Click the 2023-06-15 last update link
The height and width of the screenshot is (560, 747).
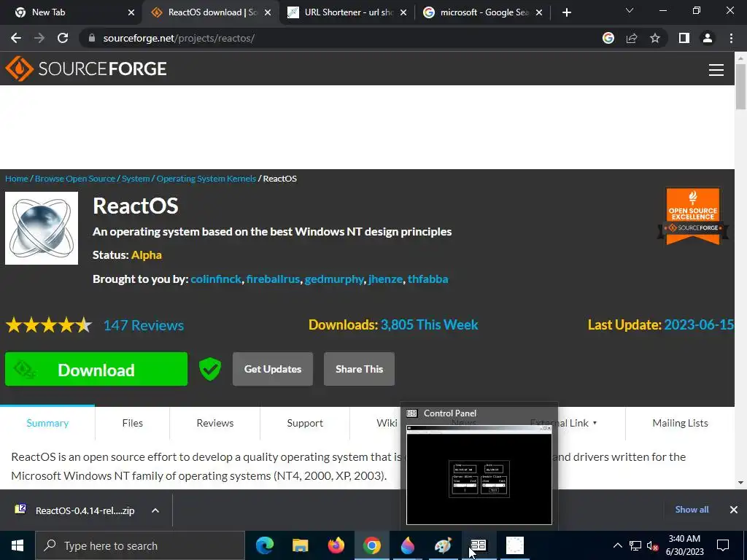(698, 324)
